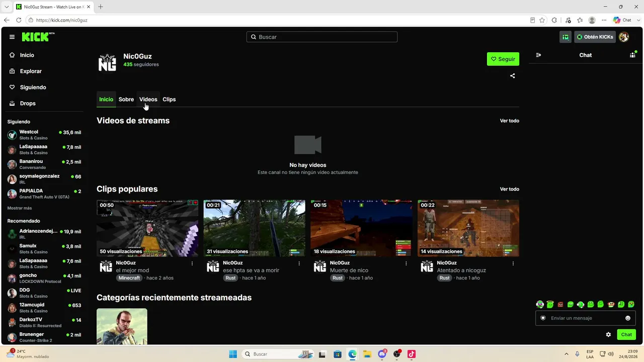The height and width of the screenshot is (362, 644).
Task: Insert the red angry emote
Action: (560, 304)
